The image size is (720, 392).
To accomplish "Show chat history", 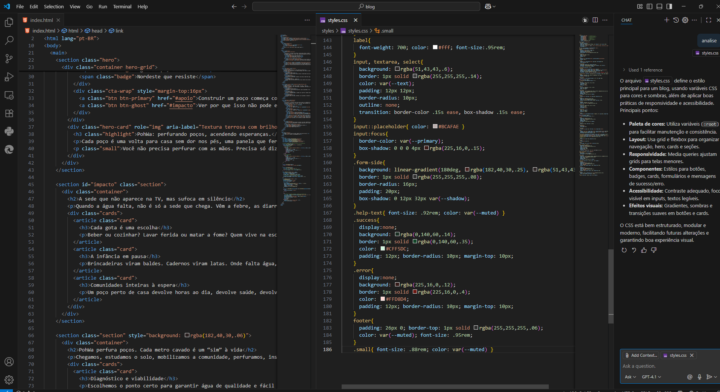I will [676, 20].
